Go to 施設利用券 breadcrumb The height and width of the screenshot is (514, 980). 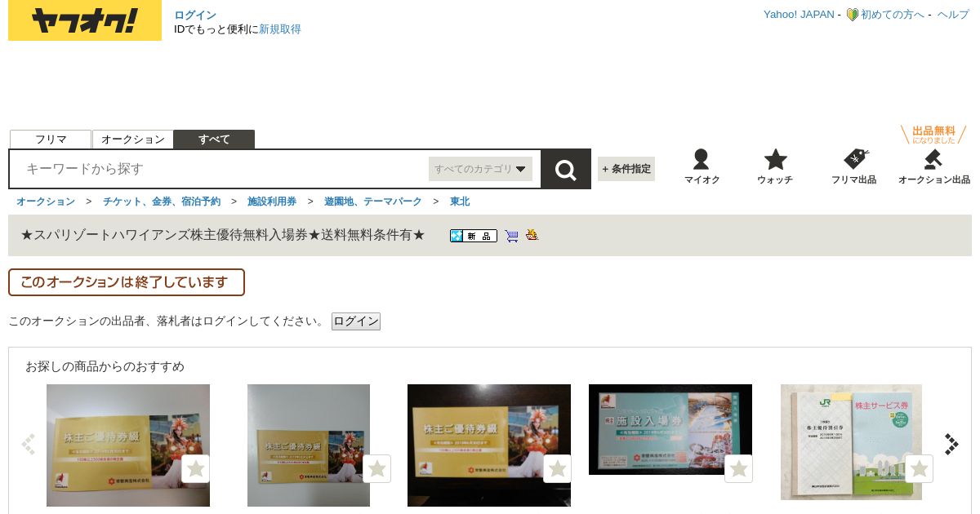[x=272, y=202]
